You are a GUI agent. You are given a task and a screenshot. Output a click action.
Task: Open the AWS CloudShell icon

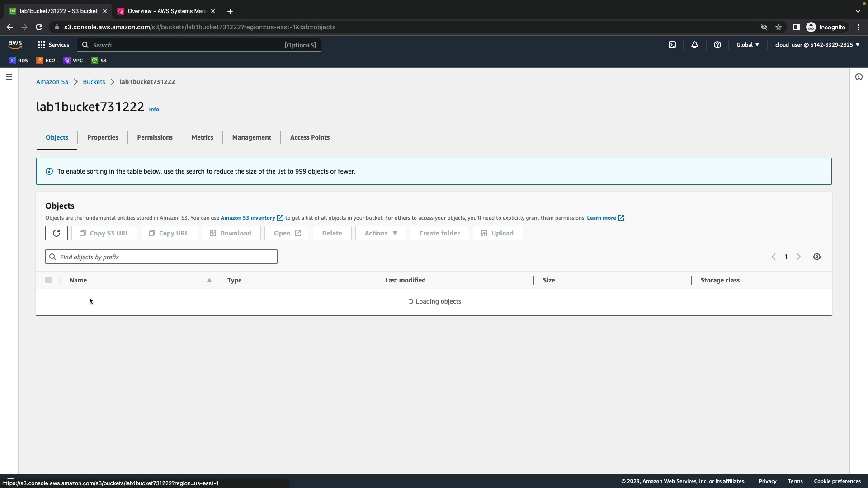672,45
